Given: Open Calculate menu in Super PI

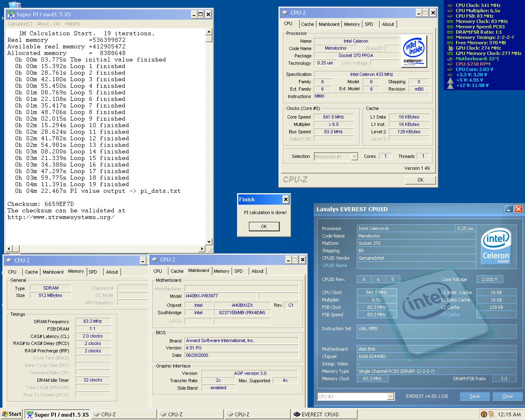Looking at the screenshot, I should coord(20,24).
